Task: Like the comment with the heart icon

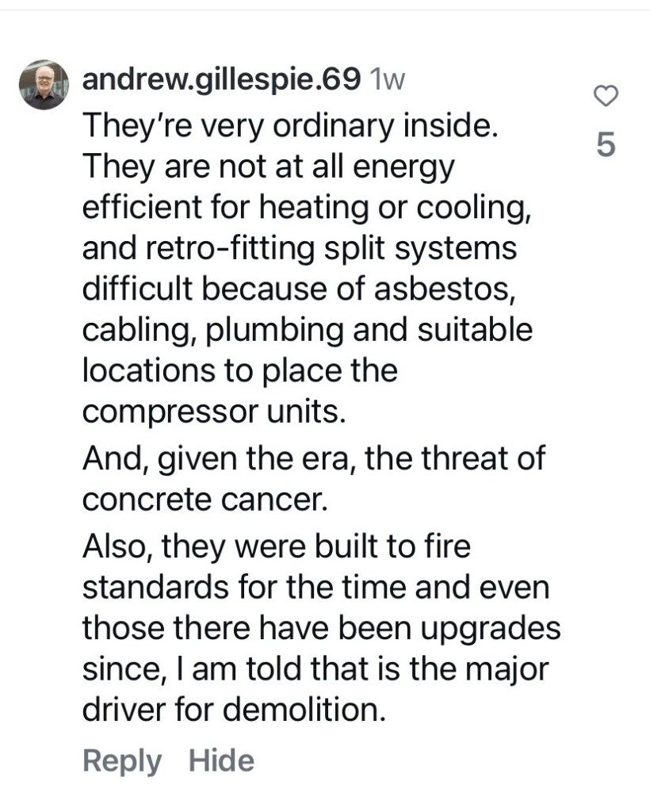Action: point(606,98)
